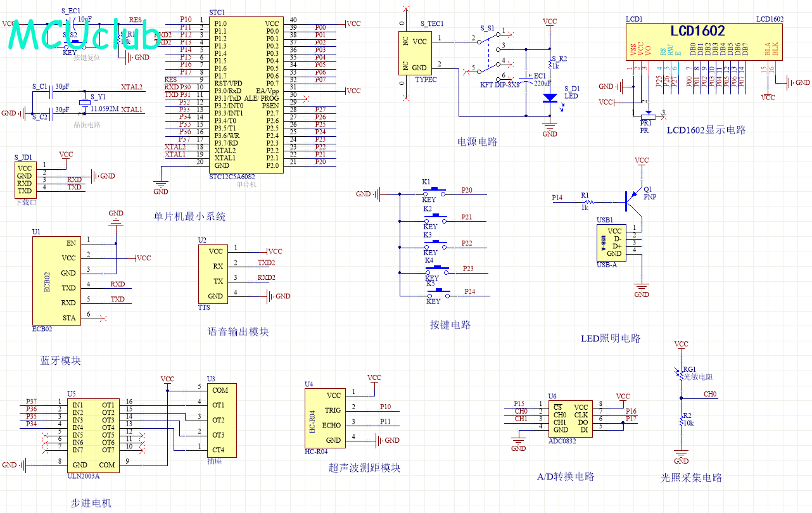Click the ADC0832 converter chip U6
Viewport: 812px width, 513px height.
point(570,418)
